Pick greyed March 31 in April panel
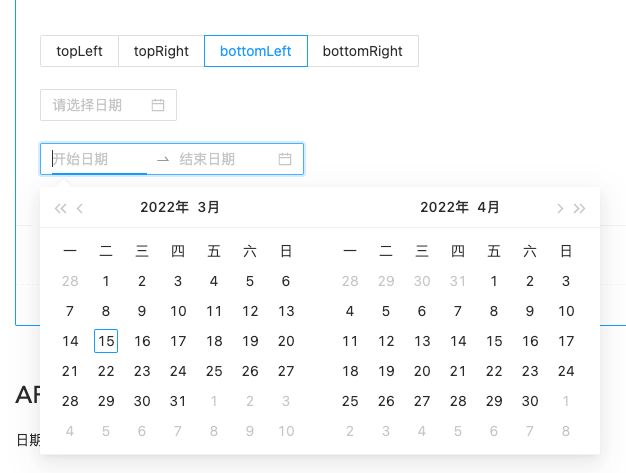 [x=458, y=281]
